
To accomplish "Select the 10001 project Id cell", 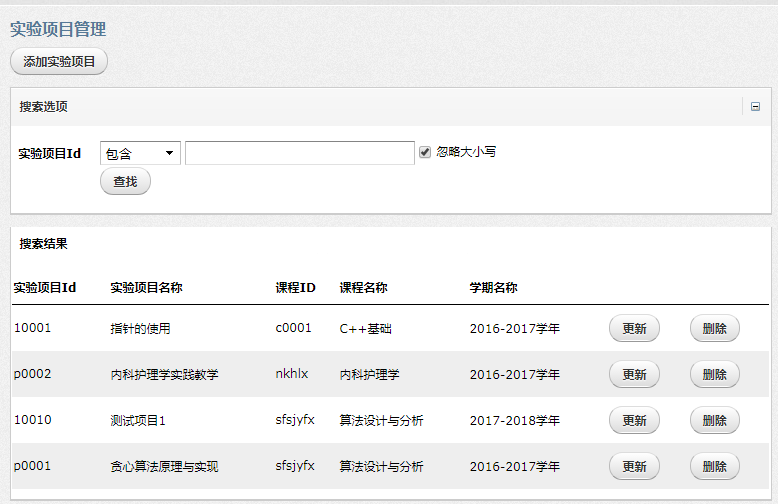I will click(x=33, y=328).
